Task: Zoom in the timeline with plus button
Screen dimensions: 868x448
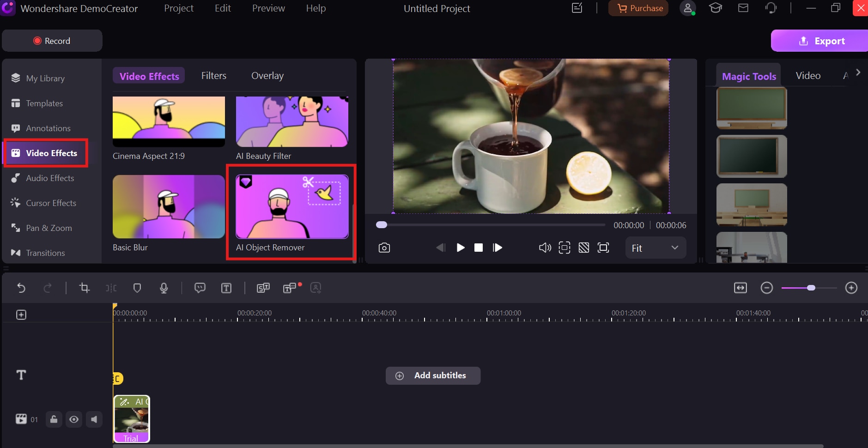Action: point(851,288)
